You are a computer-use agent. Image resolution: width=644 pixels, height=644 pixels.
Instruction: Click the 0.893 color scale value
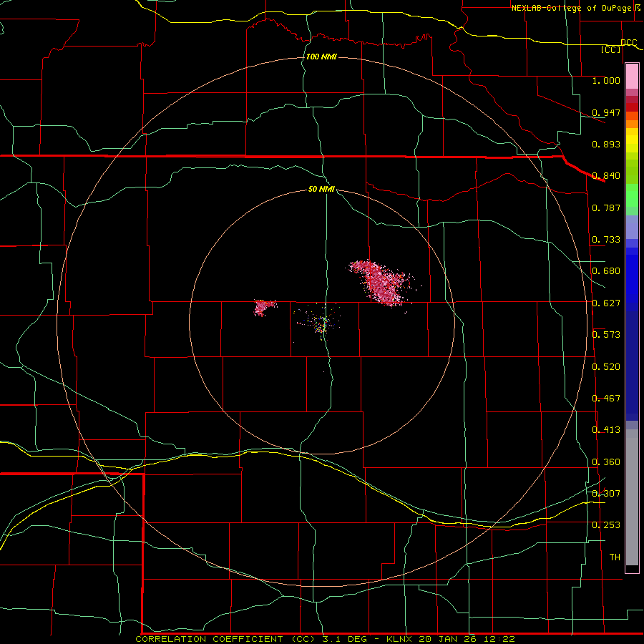(606, 144)
